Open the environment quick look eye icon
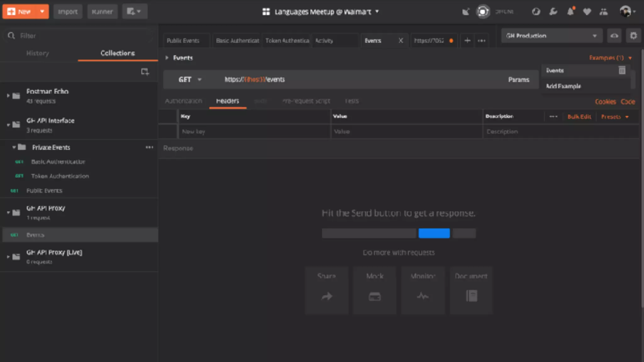644x362 pixels. [614, 36]
